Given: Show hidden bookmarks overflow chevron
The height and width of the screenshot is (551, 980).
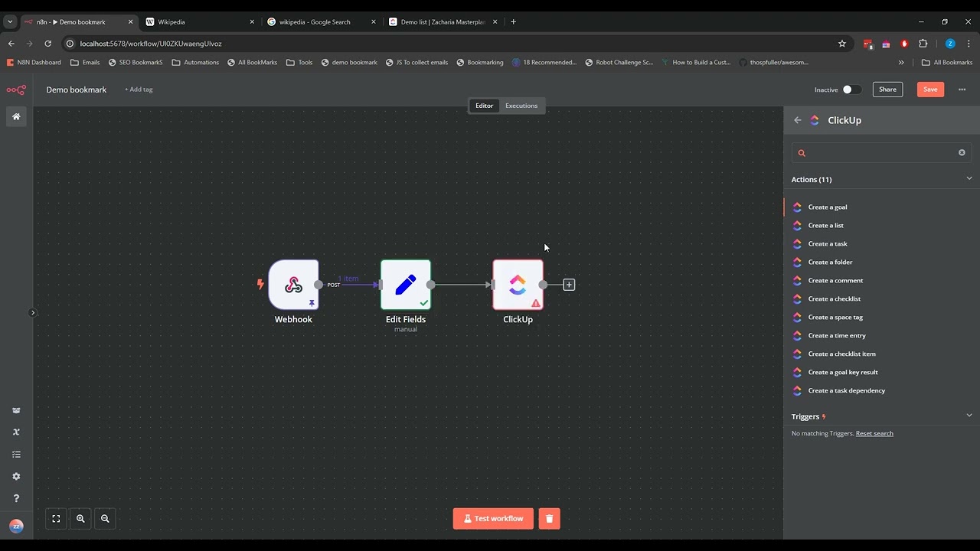Looking at the screenshot, I should (x=901, y=62).
